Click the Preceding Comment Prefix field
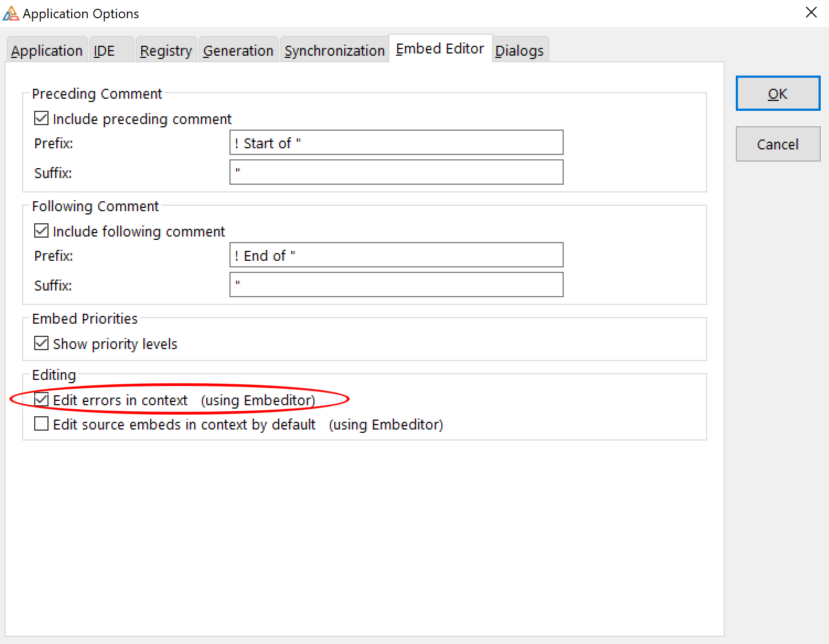This screenshot has height=644, width=829. [x=396, y=143]
